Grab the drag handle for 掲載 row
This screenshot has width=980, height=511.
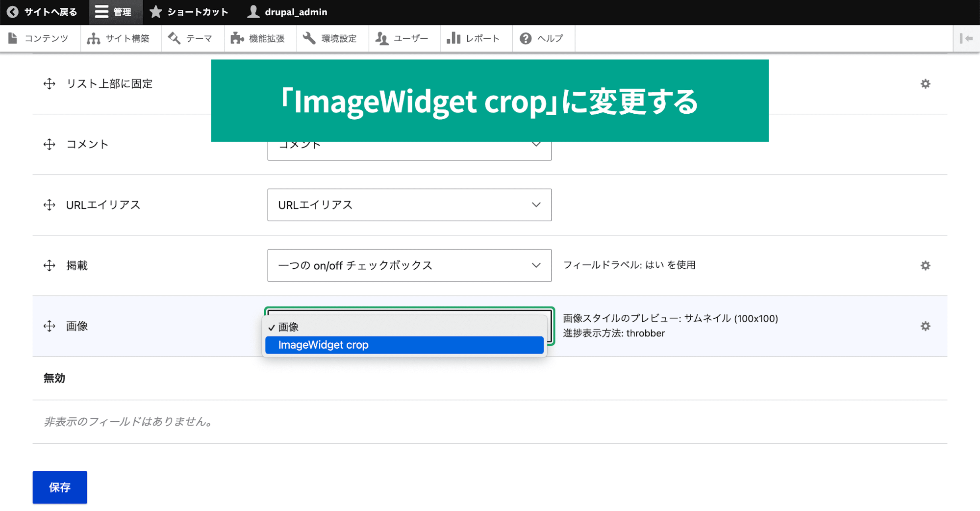click(x=49, y=265)
